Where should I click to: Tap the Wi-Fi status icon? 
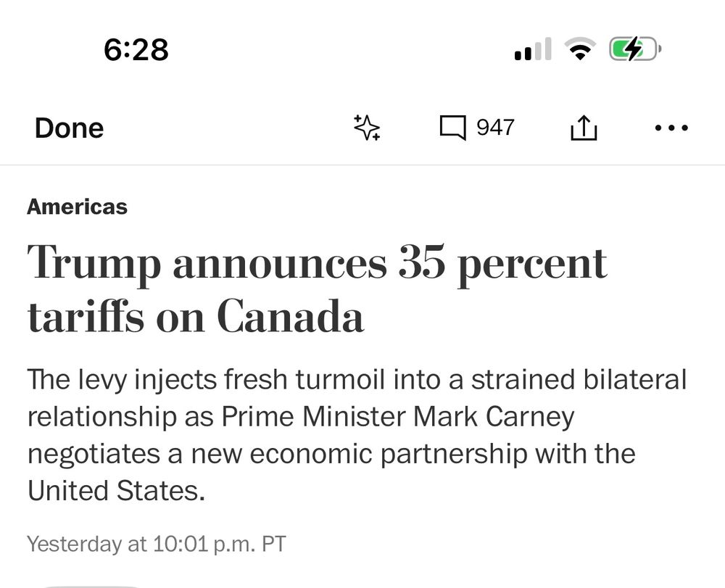(579, 50)
